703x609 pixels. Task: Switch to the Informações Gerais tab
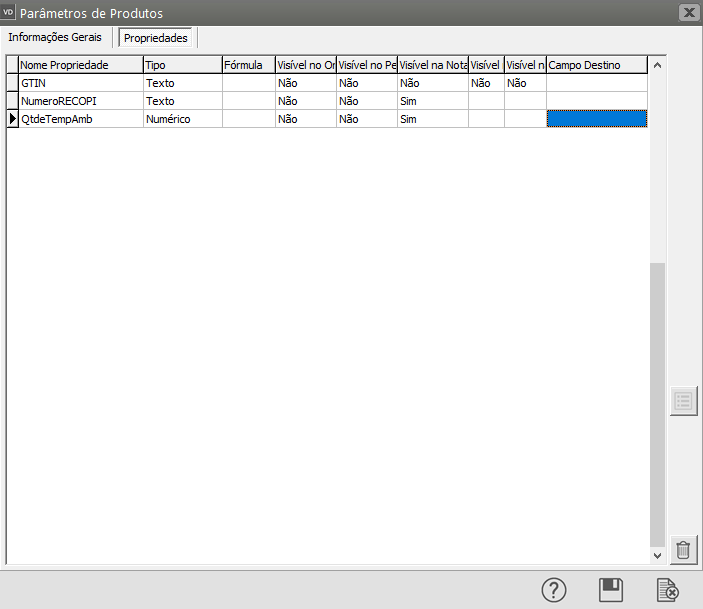(x=55, y=37)
